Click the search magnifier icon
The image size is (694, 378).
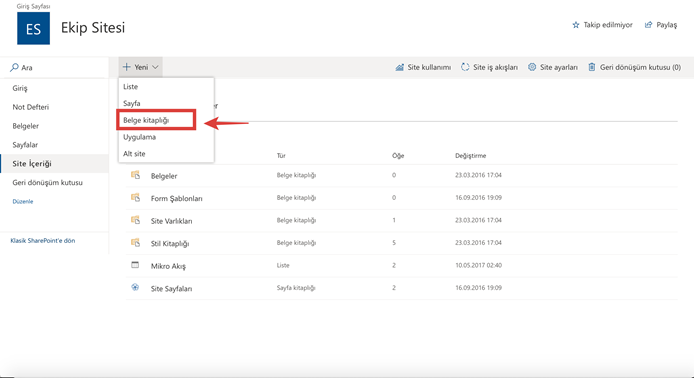click(14, 67)
